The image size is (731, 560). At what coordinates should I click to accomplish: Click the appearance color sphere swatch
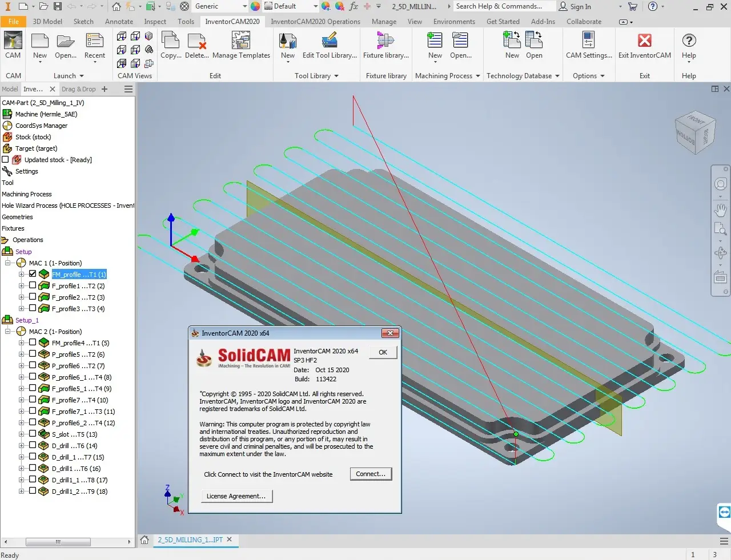point(255,6)
